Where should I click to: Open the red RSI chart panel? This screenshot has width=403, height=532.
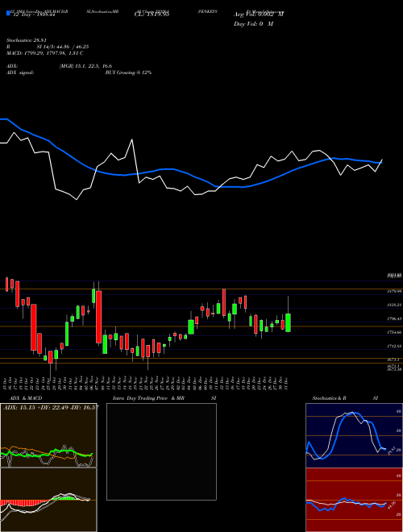[x=354, y=500]
